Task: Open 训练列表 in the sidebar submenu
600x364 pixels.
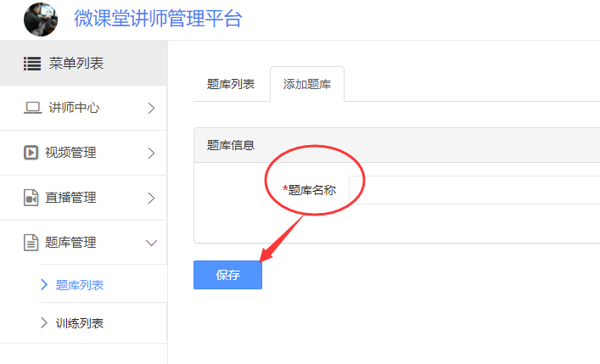Action: click(x=80, y=323)
